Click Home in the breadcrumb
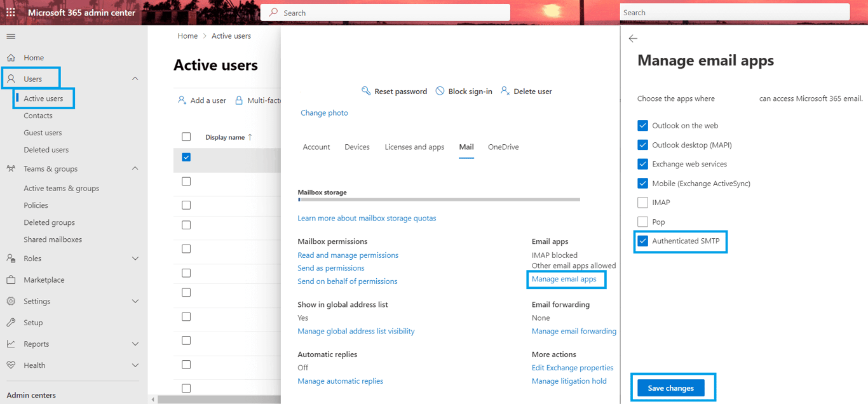 pos(187,36)
